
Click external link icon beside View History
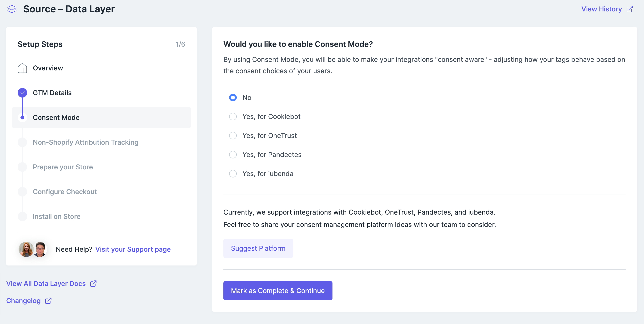[629, 9]
